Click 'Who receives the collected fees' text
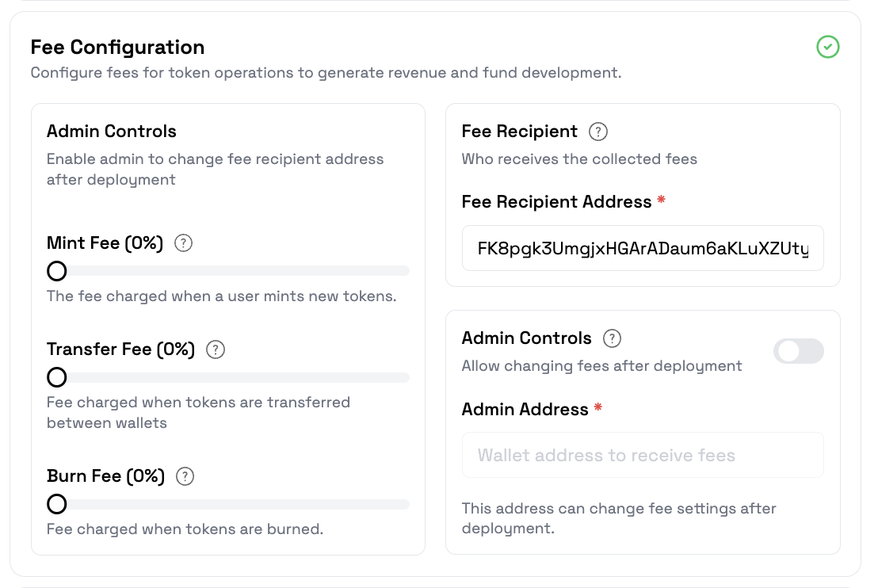This screenshot has height=588, width=878. [x=579, y=159]
